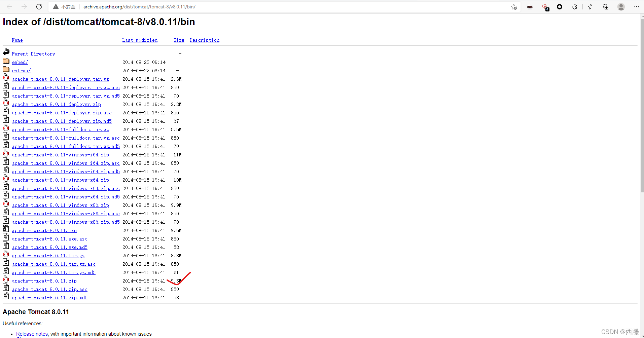Open the user profile avatar
This screenshot has height=338, width=644.
pos(621,7)
